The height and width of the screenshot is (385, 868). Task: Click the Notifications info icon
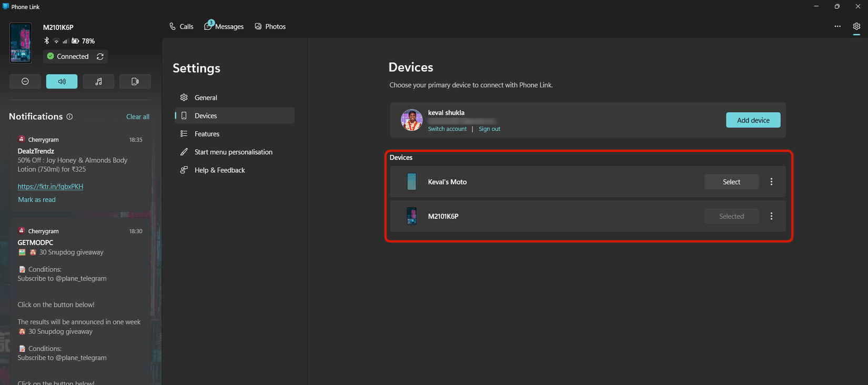(x=69, y=117)
